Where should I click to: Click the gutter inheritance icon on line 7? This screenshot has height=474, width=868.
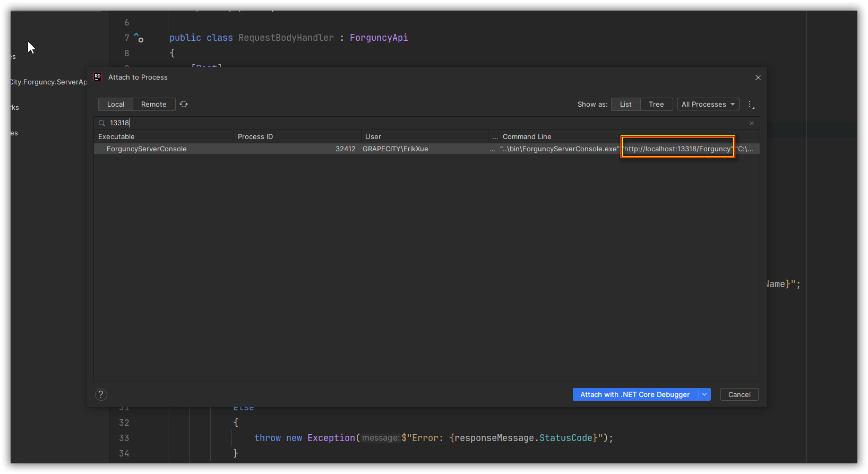pyautogui.click(x=139, y=38)
